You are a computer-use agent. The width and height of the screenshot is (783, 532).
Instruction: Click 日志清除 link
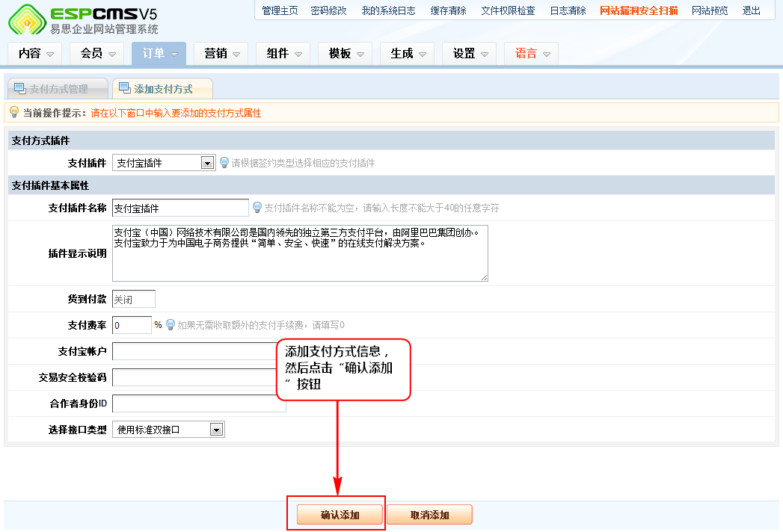click(x=568, y=10)
